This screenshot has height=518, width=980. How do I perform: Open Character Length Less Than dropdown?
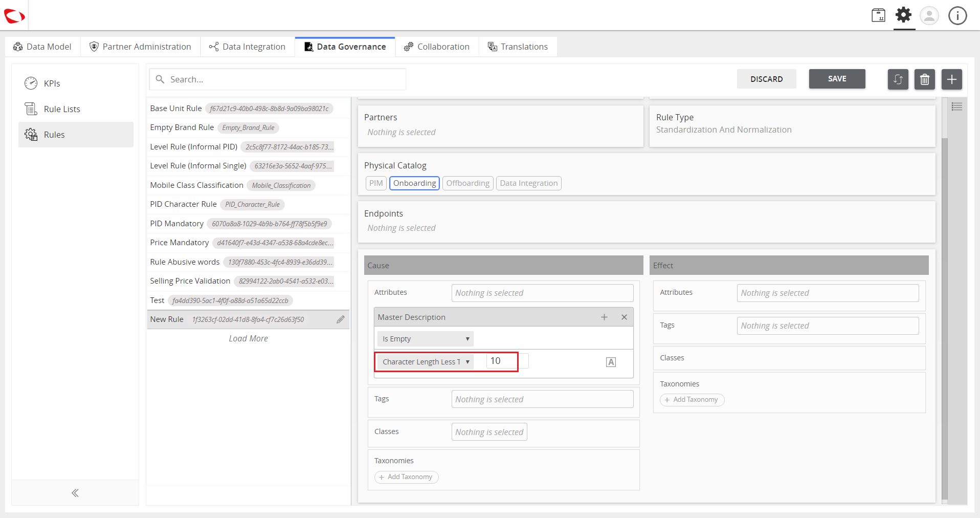(x=426, y=362)
